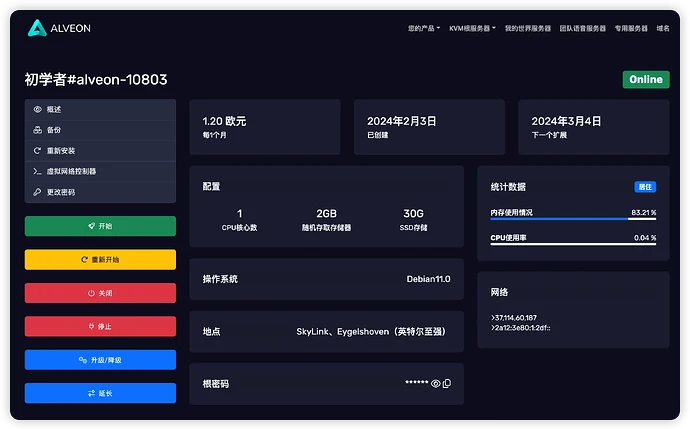The image size is (690, 429).
Task: Click the backup icon beside 备份
Action: [37, 130]
